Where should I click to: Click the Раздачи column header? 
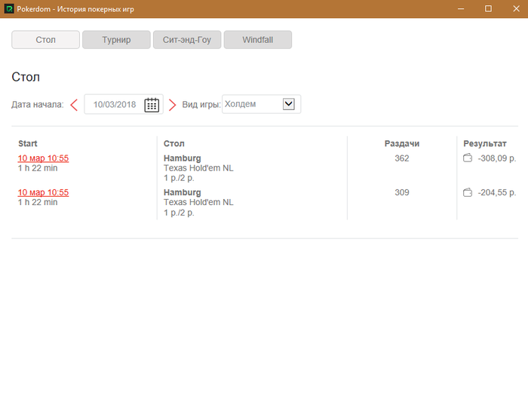tap(402, 144)
